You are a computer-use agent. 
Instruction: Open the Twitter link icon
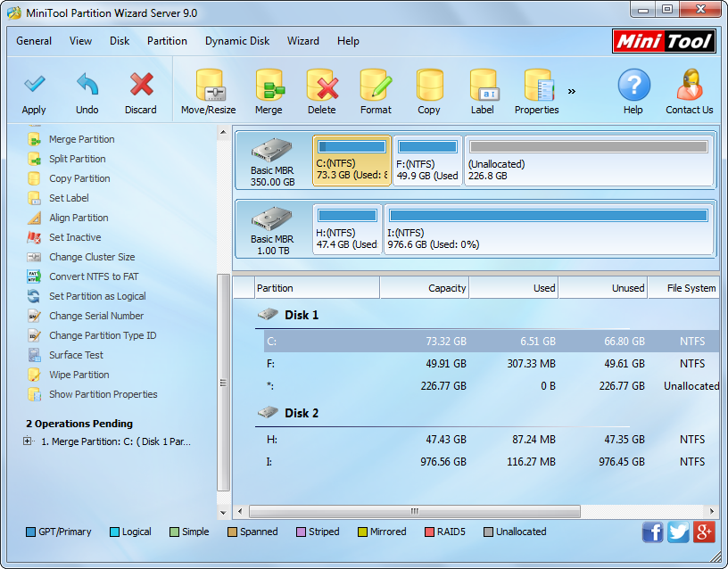tap(678, 532)
